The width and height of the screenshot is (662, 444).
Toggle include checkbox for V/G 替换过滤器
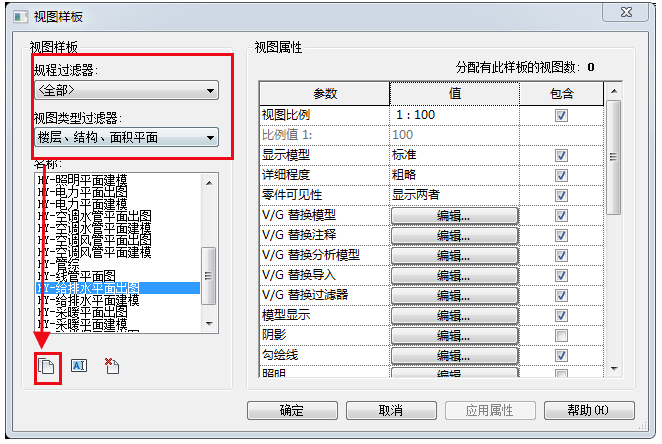point(561,295)
